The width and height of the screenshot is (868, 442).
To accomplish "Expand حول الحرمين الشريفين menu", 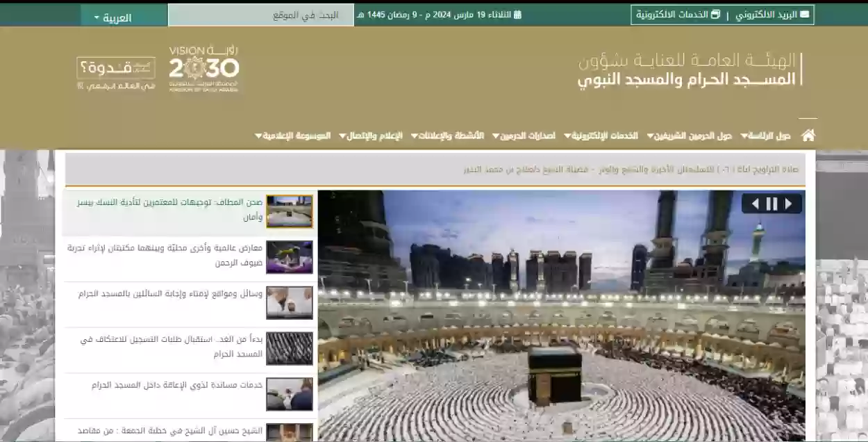I will coord(690,136).
